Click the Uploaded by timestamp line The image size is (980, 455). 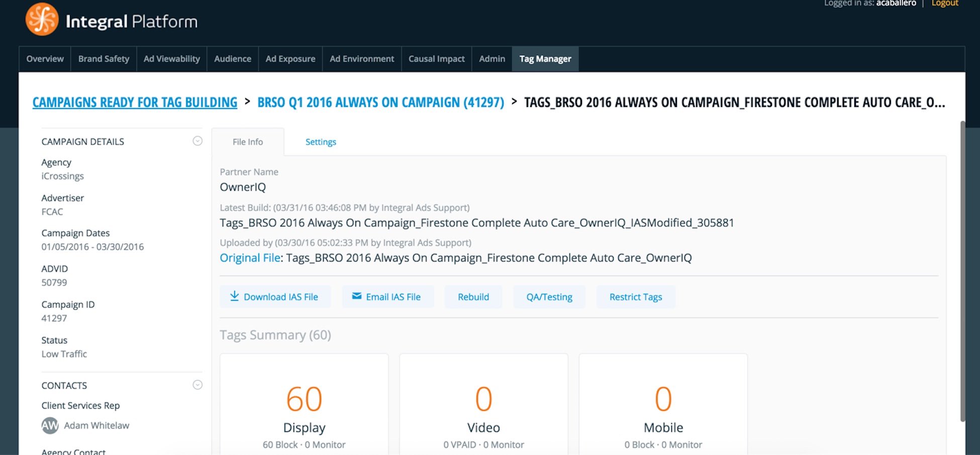345,243
